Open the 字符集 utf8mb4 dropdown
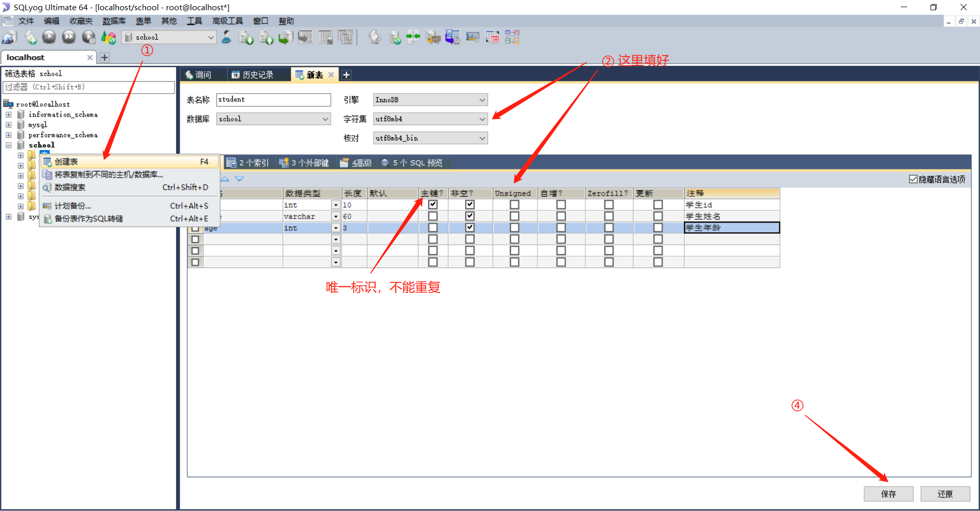The width and height of the screenshot is (980, 511). [430, 119]
